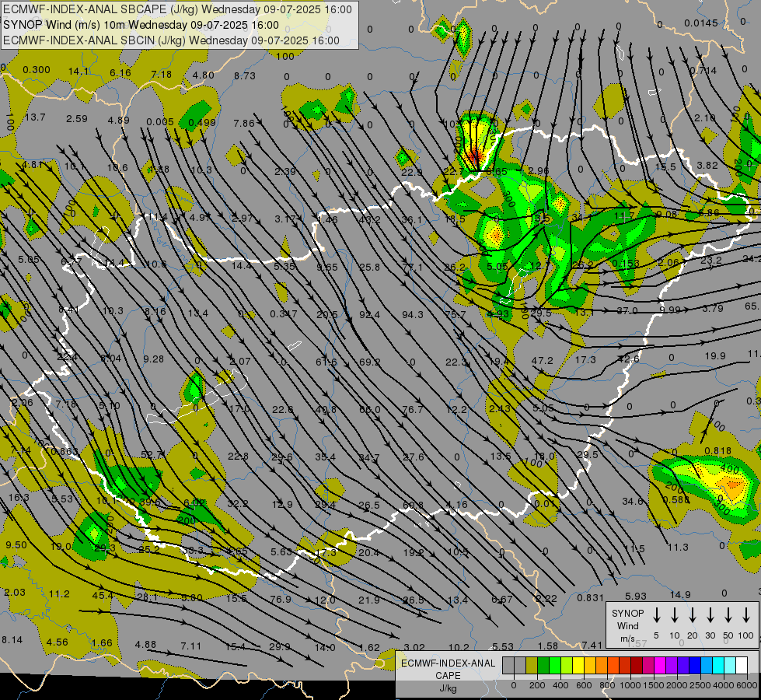Viewport: 761px width, 700px height.
Task: Pick the first gray swatch in CAPE legend
Action: 508,665
